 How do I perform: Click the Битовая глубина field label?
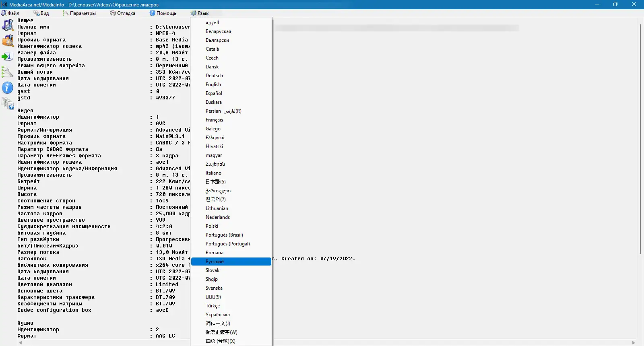click(41, 233)
